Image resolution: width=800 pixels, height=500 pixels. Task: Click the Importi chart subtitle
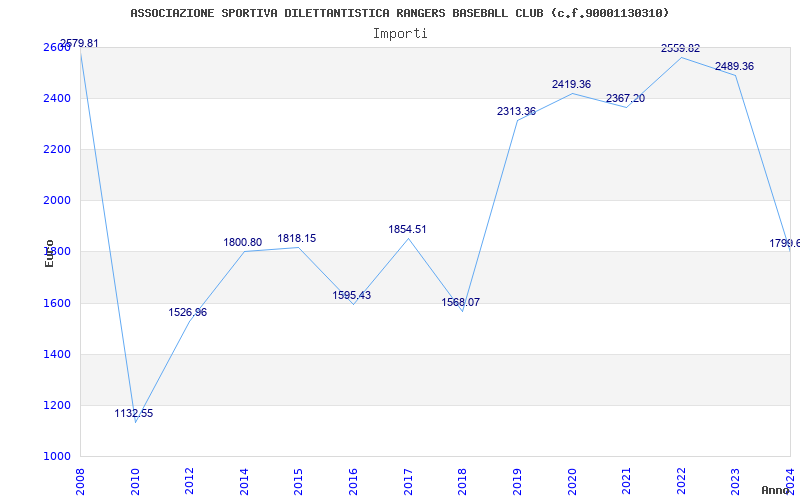click(x=400, y=34)
